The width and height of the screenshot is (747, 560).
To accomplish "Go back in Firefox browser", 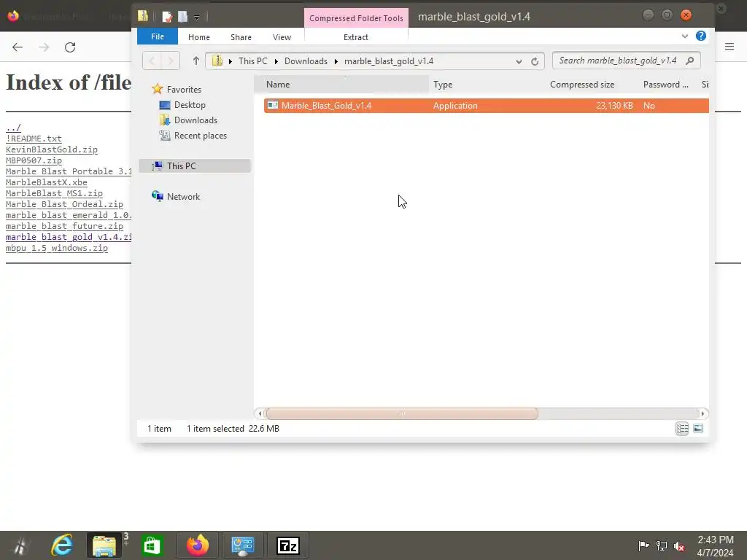I will [x=18, y=47].
